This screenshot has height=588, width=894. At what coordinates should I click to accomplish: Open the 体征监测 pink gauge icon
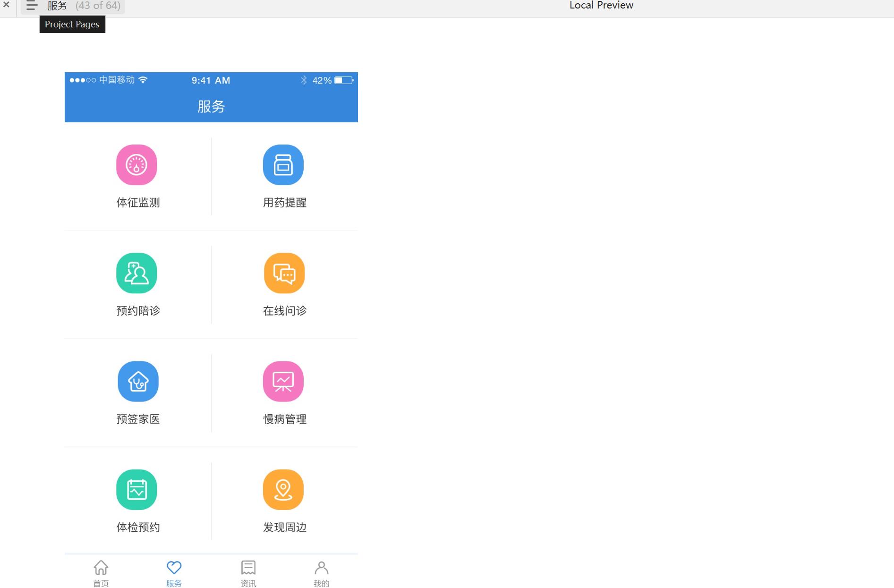tap(136, 165)
